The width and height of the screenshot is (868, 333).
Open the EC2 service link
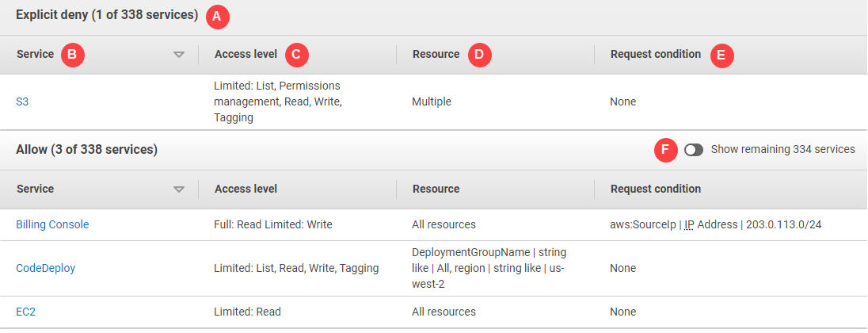click(25, 312)
